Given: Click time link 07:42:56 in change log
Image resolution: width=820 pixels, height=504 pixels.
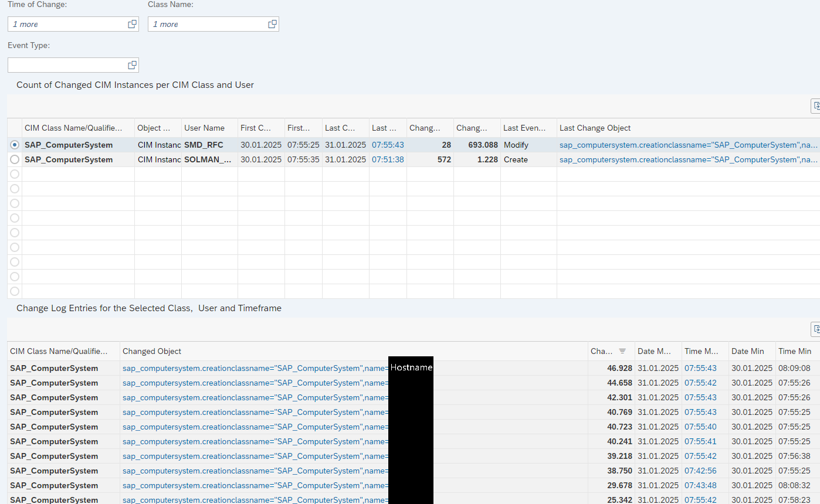Looking at the screenshot, I should tap(700, 471).
